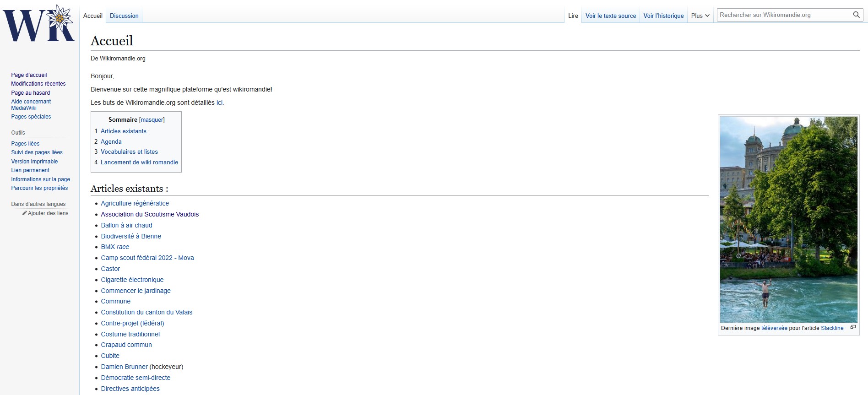Open Modifications récentes in the sidebar
The height and width of the screenshot is (395, 868).
coord(38,84)
